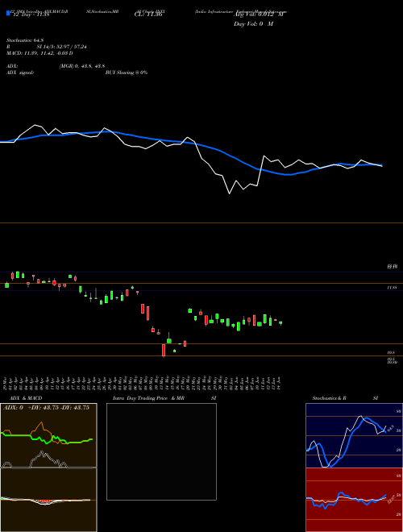
Task: Click the last green candlestick on the chart
Action: tap(280, 323)
